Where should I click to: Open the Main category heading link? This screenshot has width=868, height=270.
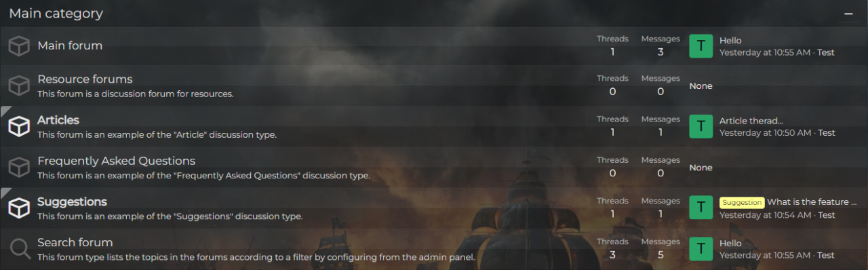coord(56,13)
